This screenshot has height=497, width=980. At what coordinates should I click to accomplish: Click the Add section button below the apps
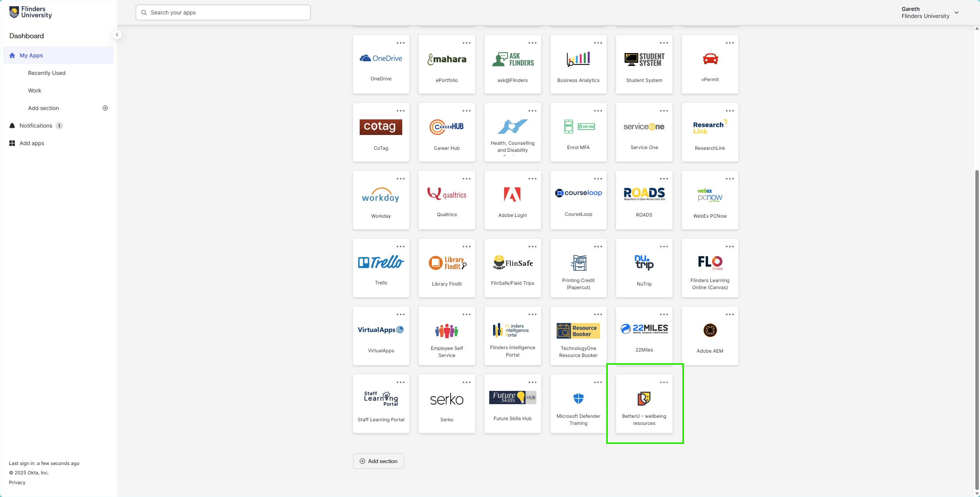tap(378, 461)
